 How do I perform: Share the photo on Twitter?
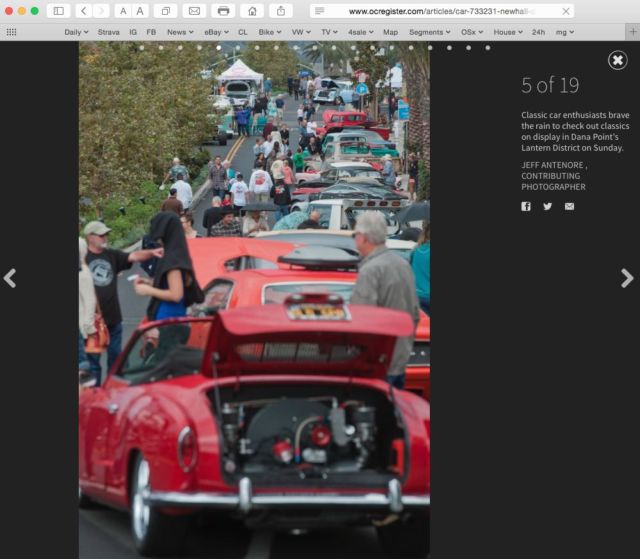click(x=547, y=206)
